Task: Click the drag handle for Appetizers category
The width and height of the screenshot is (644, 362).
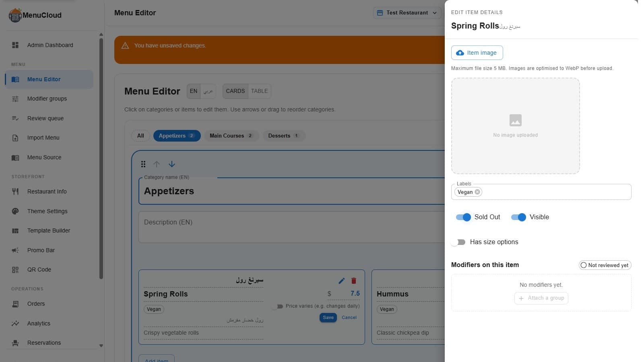Action: (x=143, y=164)
